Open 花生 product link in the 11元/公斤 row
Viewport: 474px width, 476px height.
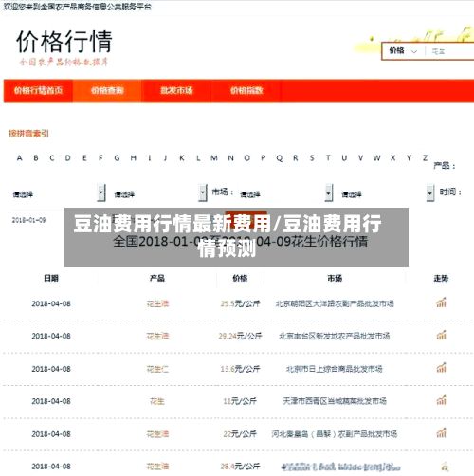coord(157,401)
